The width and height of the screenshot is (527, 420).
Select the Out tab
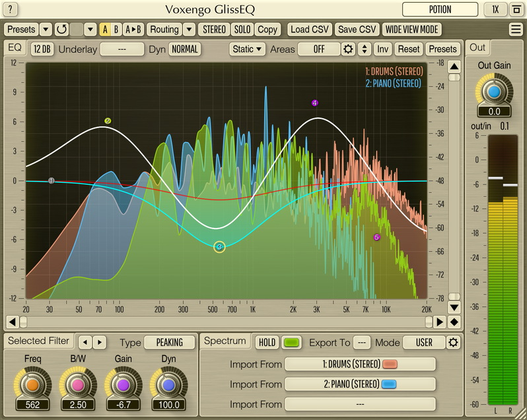tap(477, 48)
